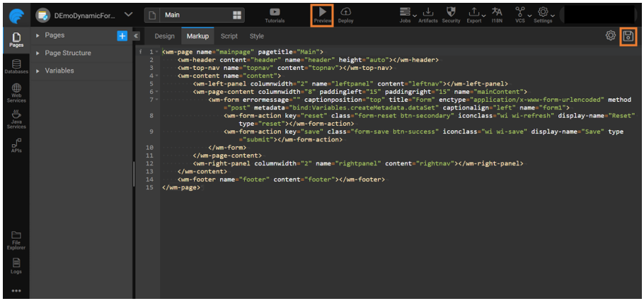Open the project name dropdown
Viewport: 644px width, 301px height.
[x=127, y=15]
